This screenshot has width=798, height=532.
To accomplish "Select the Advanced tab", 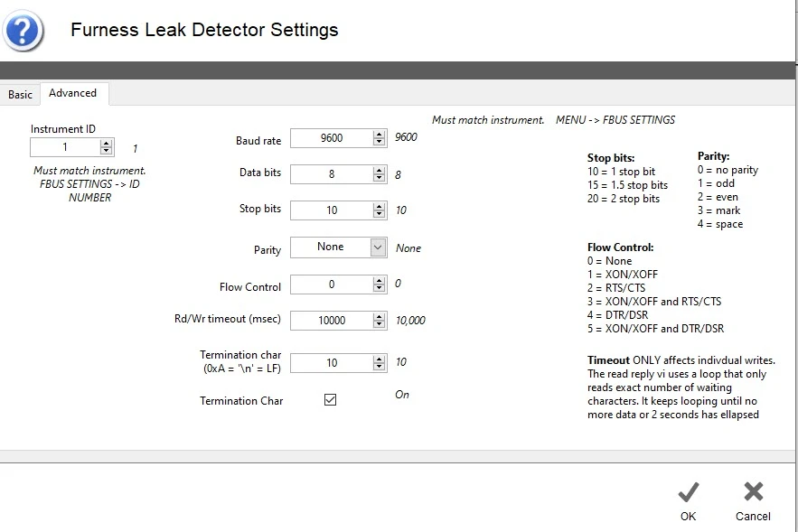I will click(72, 93).
